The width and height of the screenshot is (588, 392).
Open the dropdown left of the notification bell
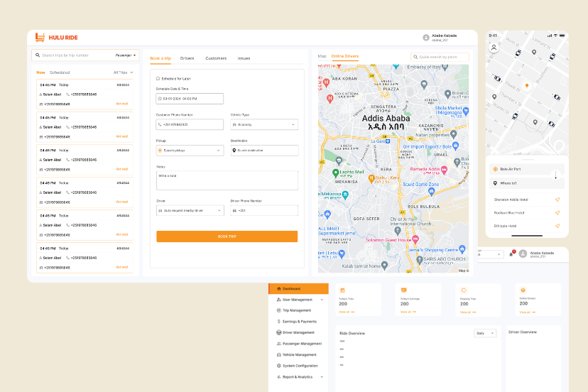point(491,254)
